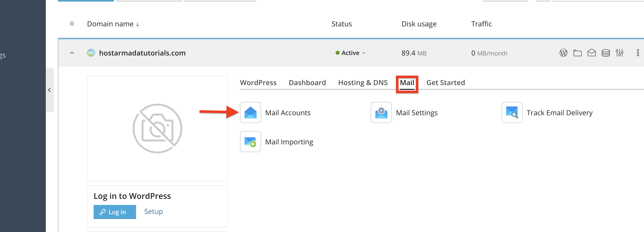Click the WordPress logo icon in domain row
This screenshot has height=232, width=644.
click(x=563, y=53)
